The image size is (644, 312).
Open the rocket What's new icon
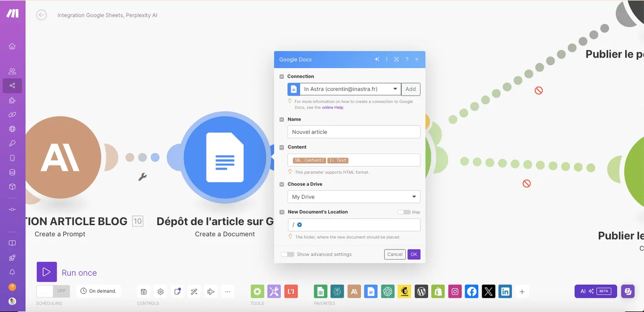pos(12,258)
